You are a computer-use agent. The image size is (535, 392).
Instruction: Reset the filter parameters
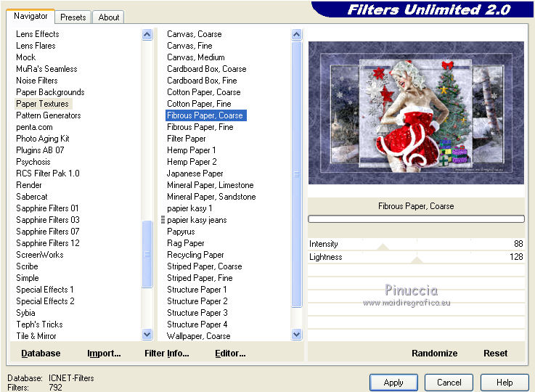[495, 354]
